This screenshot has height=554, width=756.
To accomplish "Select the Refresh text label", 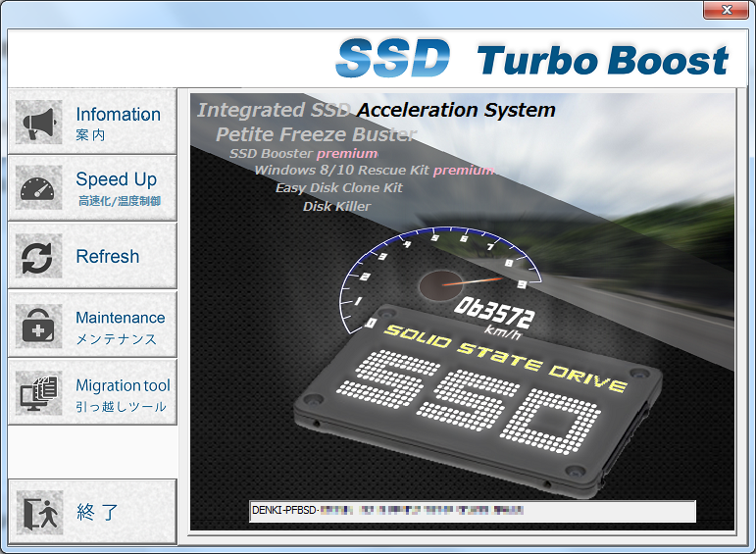I will click(108, 257).
